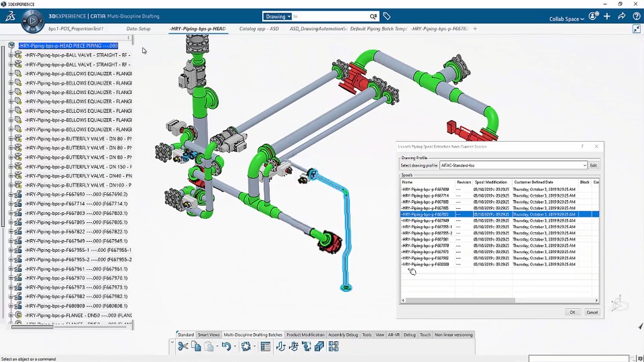Select the Smart Views toolbar tab

(x=209, y=335)
